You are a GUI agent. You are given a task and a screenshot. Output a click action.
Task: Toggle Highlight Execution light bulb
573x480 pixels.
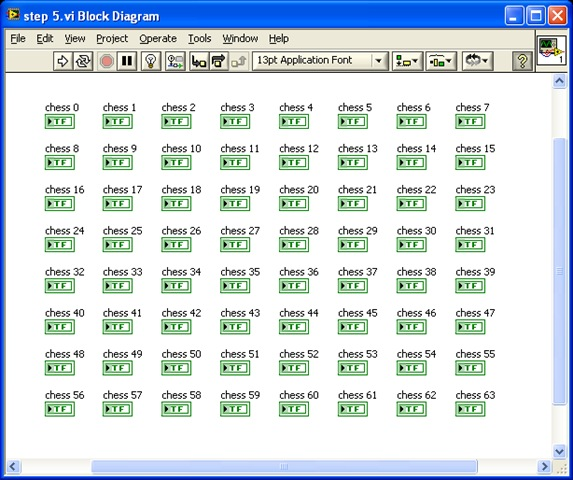151,61
